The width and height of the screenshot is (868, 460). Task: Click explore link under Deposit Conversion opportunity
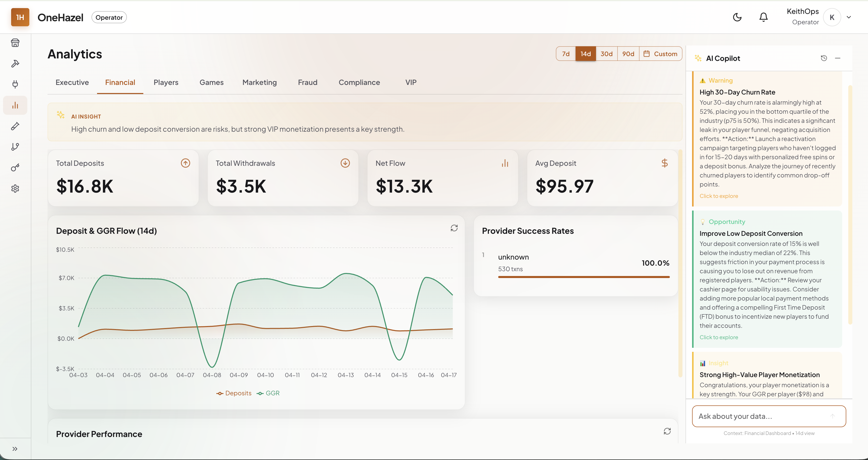click(x=719, y=337)
